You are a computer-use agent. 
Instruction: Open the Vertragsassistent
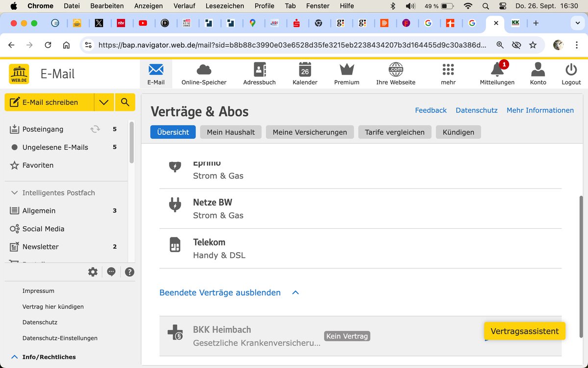(x=524, y=331)
